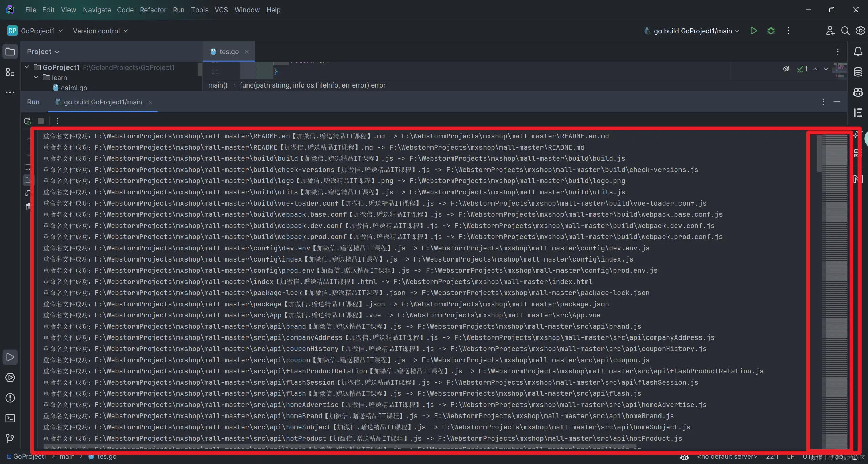Screen dimensions: 868x464
Task: Open the Terminal tool window
Action: 10,418
